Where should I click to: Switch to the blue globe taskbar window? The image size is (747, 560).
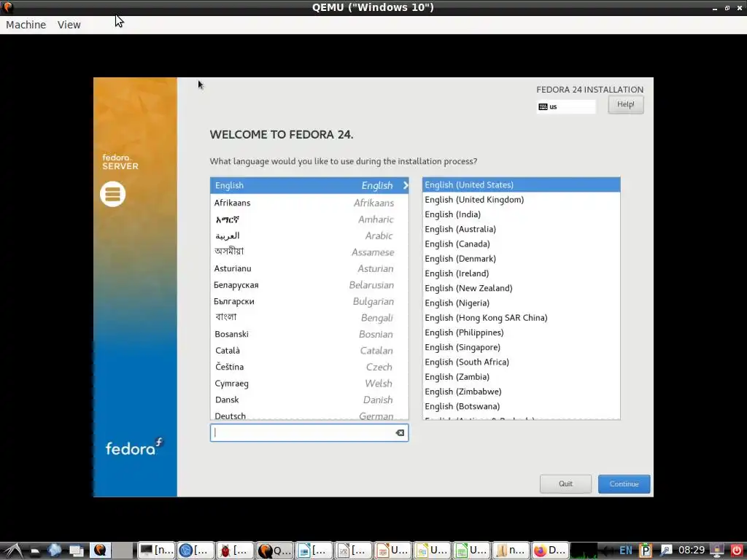[x=196, y=551]
